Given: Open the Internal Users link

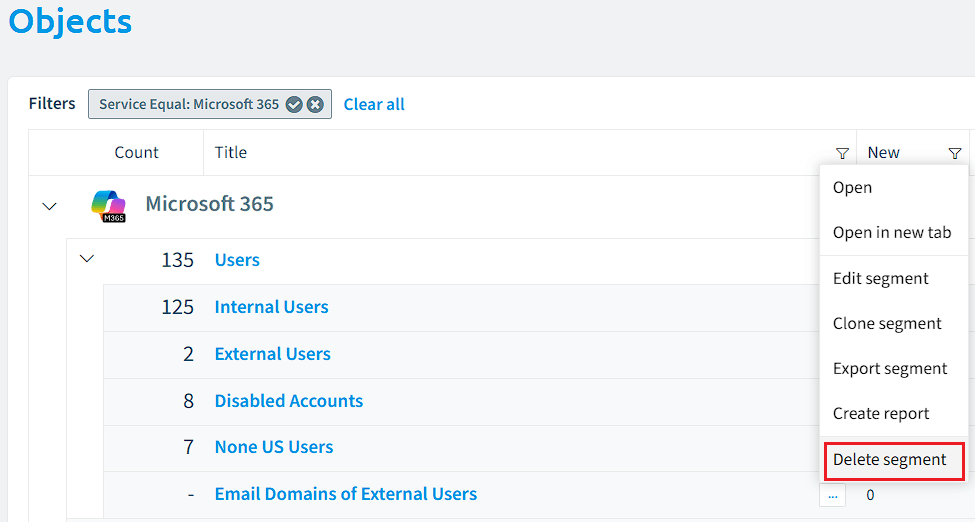Looking at the screenshot, I should point(271,307).
